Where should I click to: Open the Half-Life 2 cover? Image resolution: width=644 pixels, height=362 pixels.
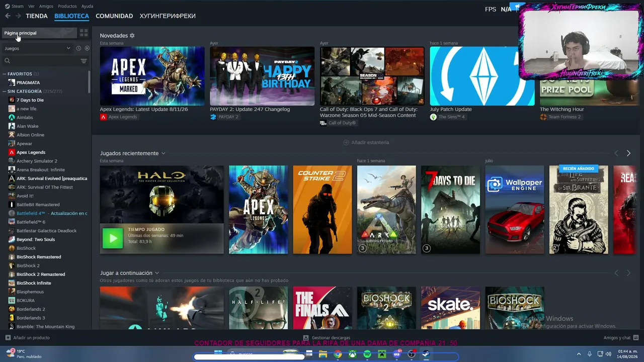(x=259, y=308)
